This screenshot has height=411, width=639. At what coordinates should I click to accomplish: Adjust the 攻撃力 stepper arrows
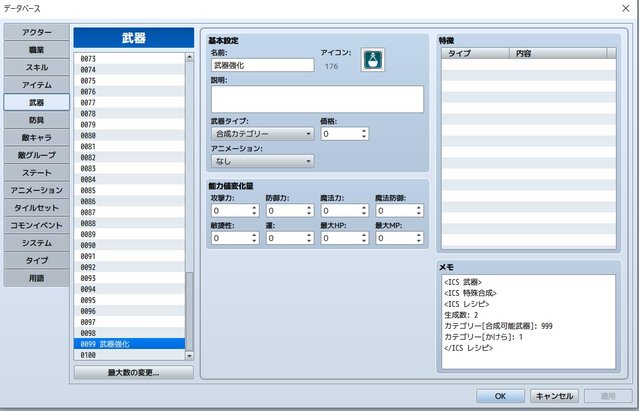(x=254, y=210)
